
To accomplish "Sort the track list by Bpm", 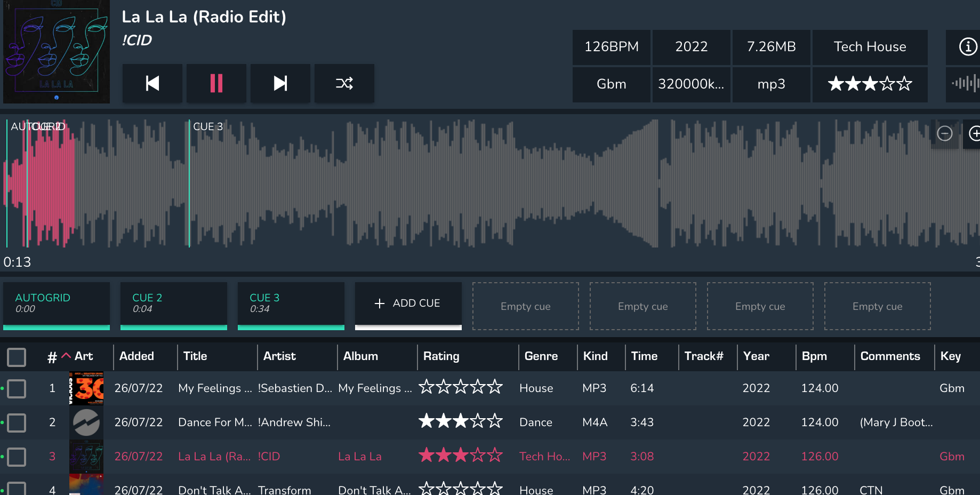I will pyautogui.click(x=814, y=356).
